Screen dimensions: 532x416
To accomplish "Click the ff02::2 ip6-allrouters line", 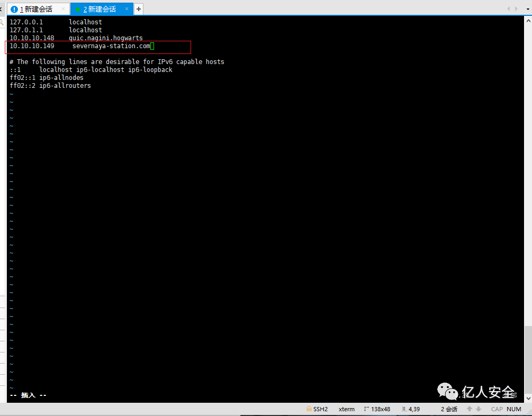I will 50,86.
